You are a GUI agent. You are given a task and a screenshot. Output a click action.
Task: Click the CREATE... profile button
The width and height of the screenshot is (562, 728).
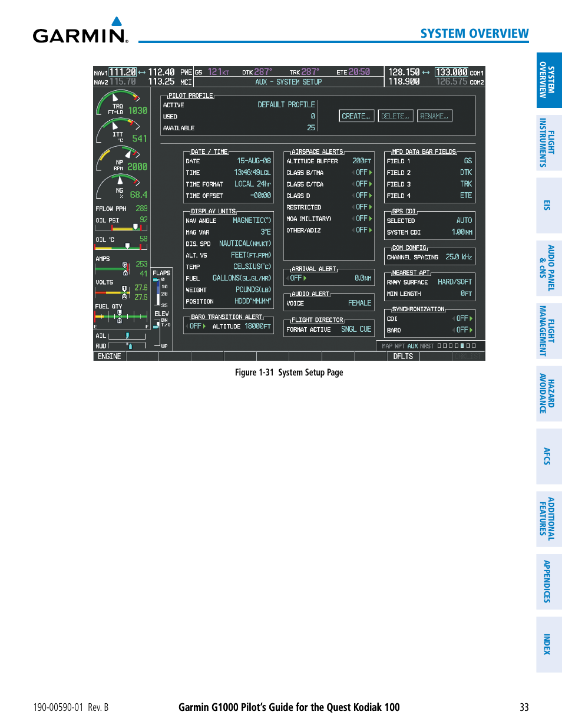356,117
